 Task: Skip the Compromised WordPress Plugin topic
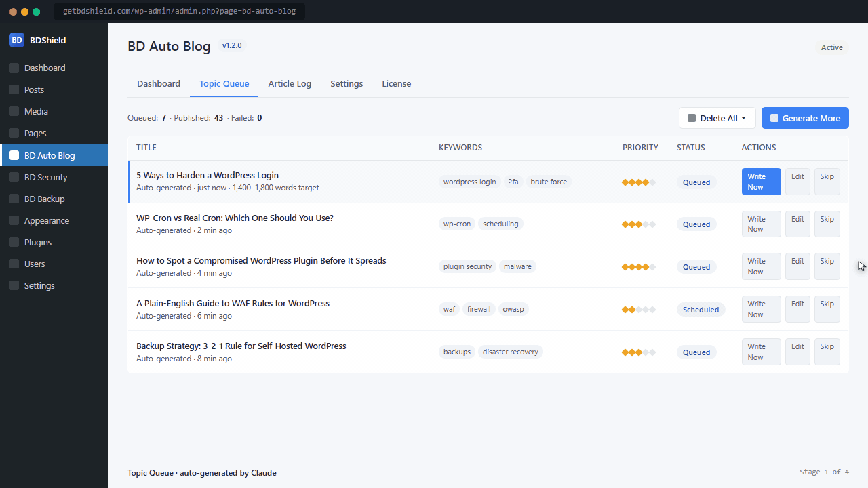pyautogui.click(x=827, y=266)
